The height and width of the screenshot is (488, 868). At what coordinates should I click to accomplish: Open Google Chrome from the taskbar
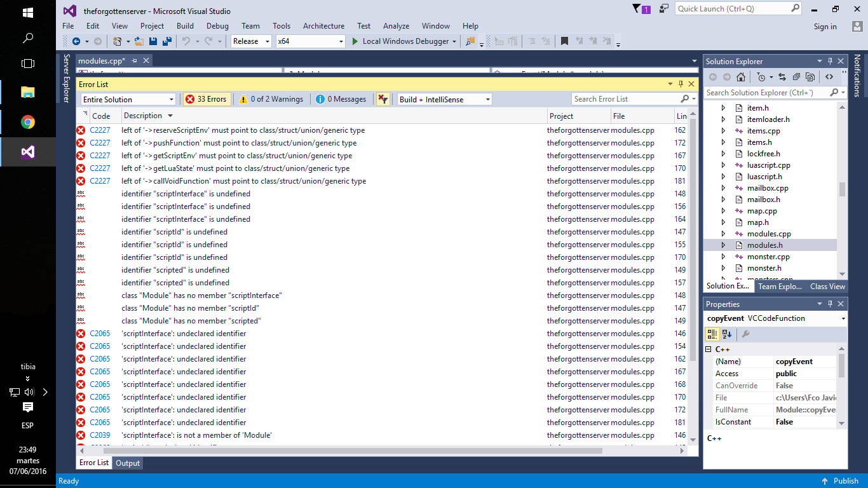(28, 122)
